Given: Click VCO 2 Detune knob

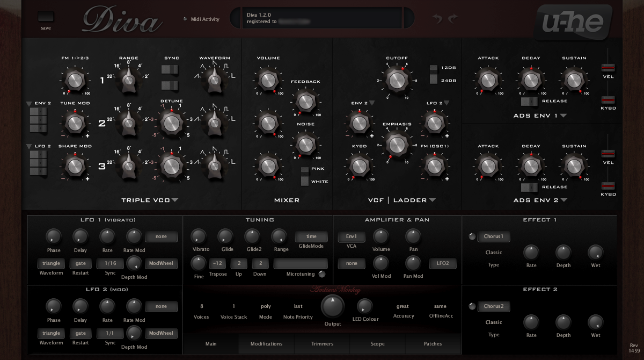Looking at the screenshot, I should tap(171, 123).
